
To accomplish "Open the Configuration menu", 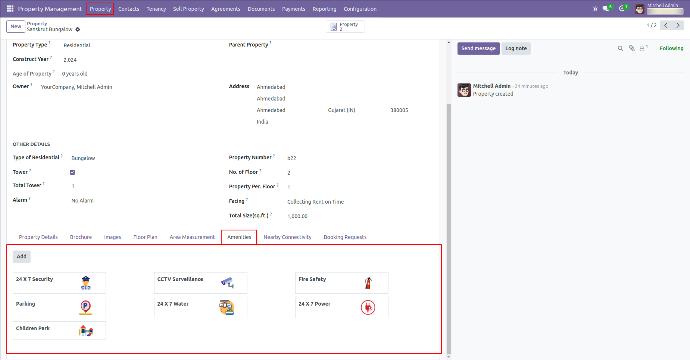I will pos(360,9).
